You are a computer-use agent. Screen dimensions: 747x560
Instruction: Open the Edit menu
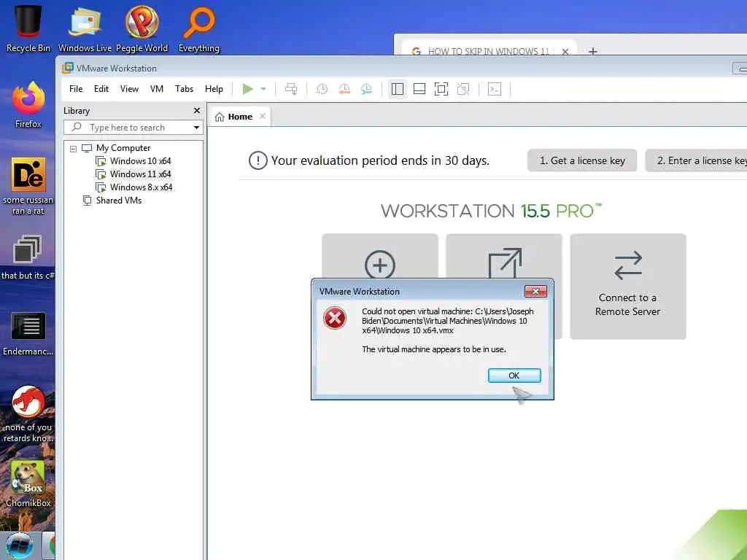(101, 89)
